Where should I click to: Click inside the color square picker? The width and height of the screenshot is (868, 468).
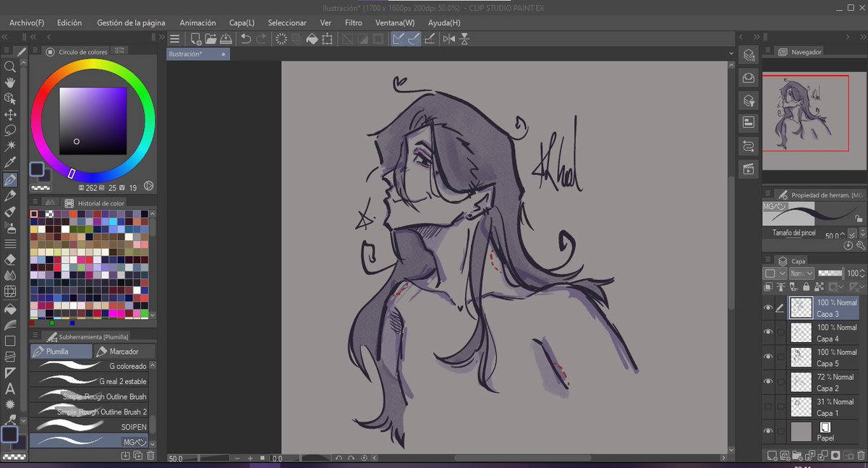(93, 121)
